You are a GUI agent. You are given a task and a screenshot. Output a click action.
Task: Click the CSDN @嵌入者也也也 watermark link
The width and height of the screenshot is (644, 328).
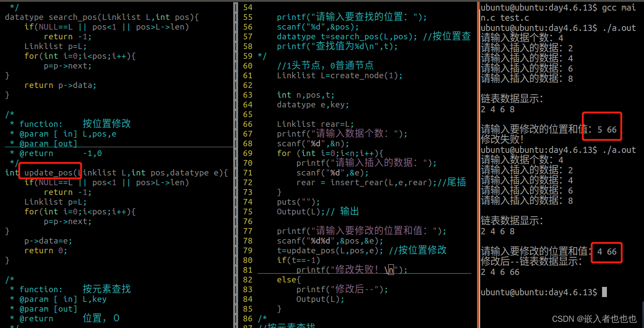[x=594, y=318]
